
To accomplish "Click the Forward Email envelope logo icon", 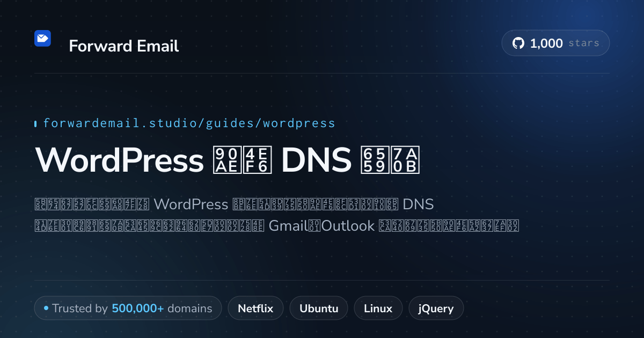I will click(42, 39).
